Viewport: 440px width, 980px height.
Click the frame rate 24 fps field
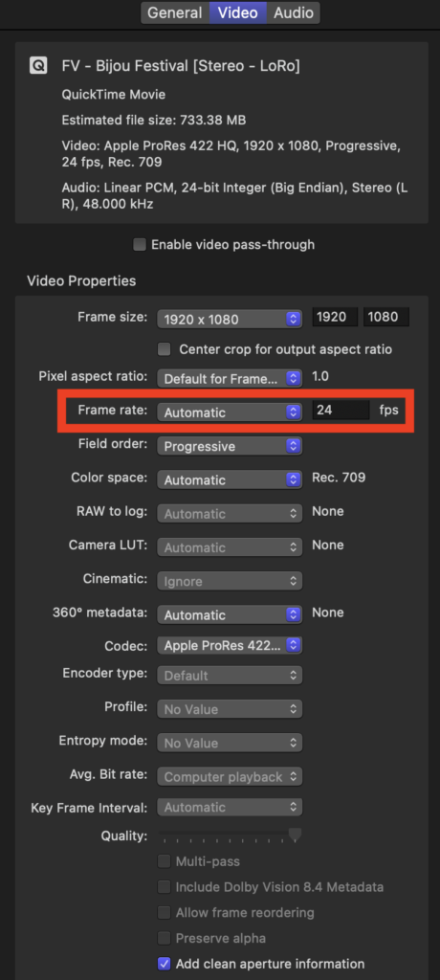click(x=341, y=411)
